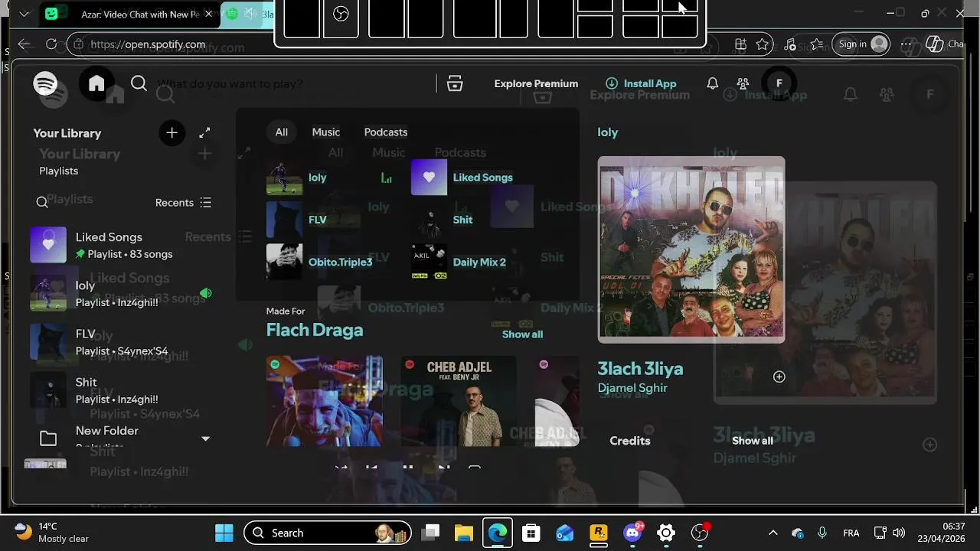
Task: Open the Browse icon beside search
Action: coord(455,83)
